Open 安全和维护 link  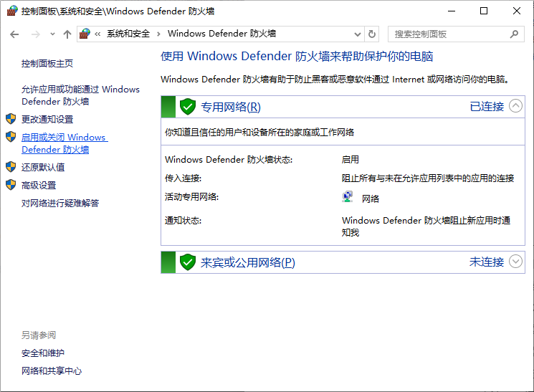pos(42,353)
